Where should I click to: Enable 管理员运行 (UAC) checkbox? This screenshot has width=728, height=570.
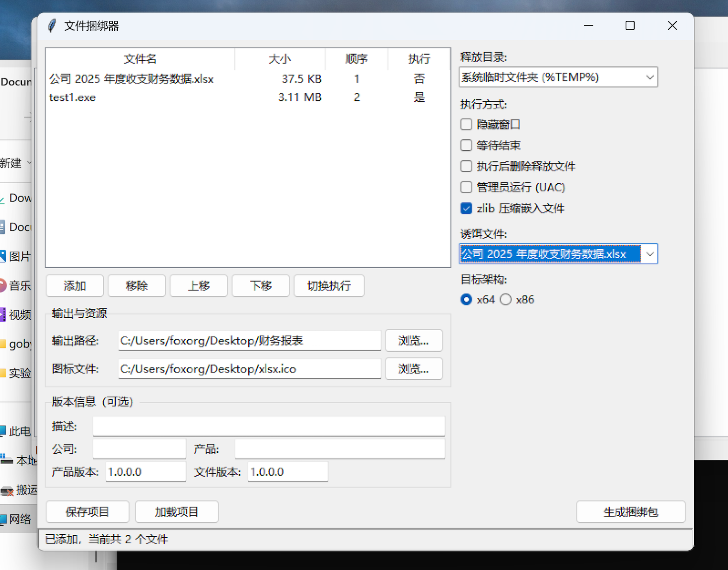coord(466,187)
